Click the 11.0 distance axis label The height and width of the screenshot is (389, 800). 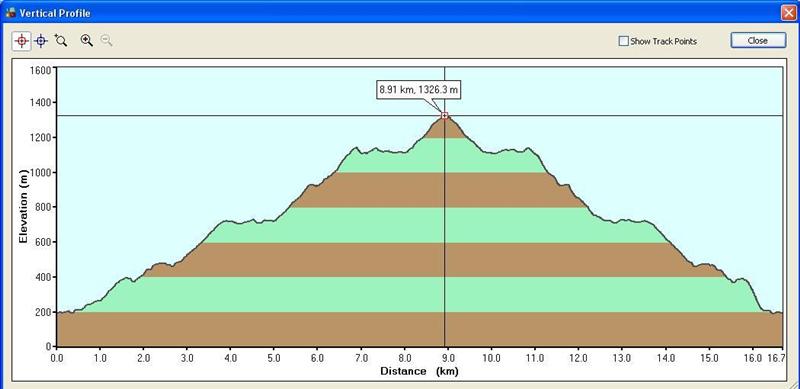[x=535, y=358]
